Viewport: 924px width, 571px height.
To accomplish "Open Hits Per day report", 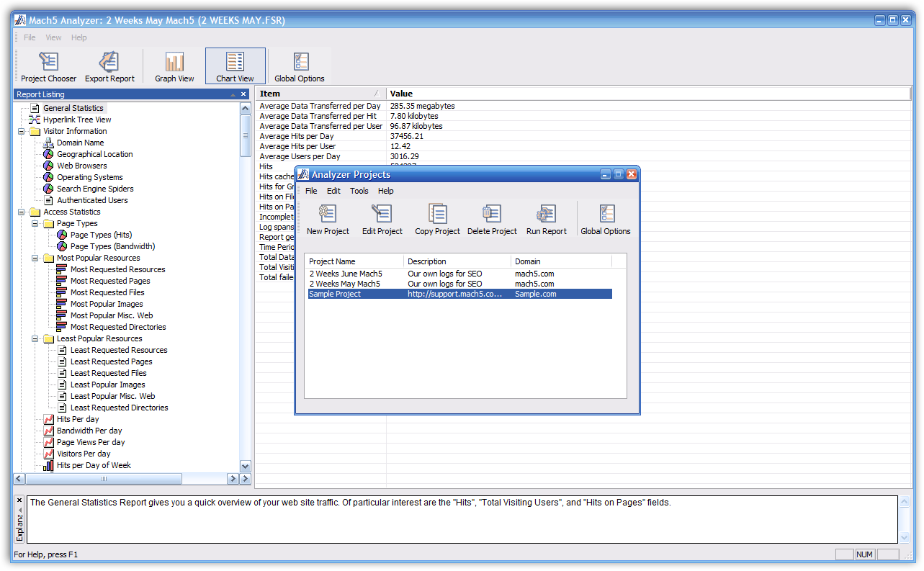I will [78, 419].
